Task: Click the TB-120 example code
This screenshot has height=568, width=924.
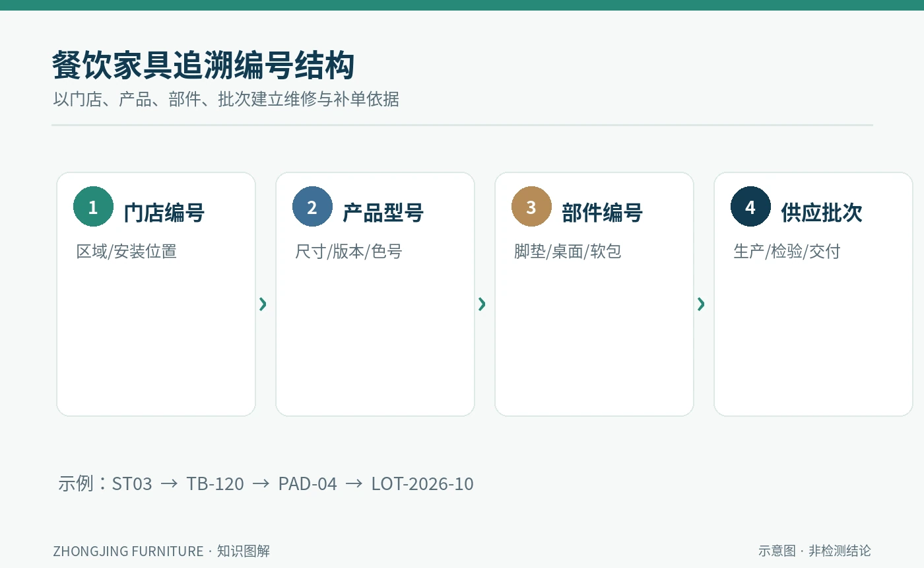Action: [215, 484]
